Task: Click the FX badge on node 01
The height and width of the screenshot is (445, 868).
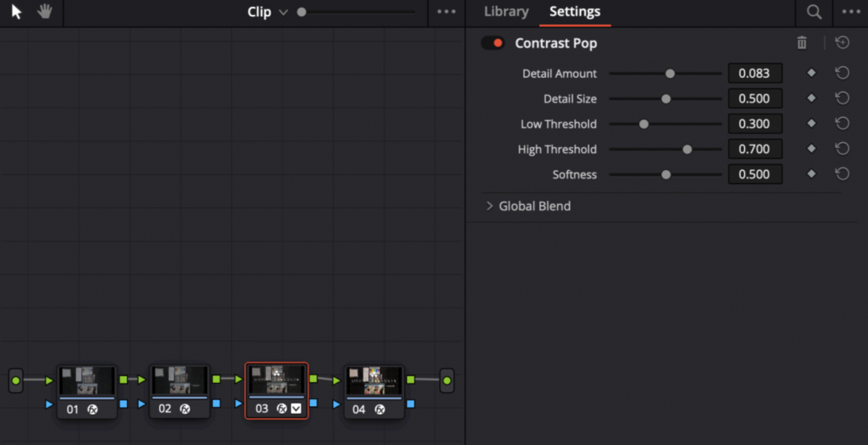Action: point(93,409)
